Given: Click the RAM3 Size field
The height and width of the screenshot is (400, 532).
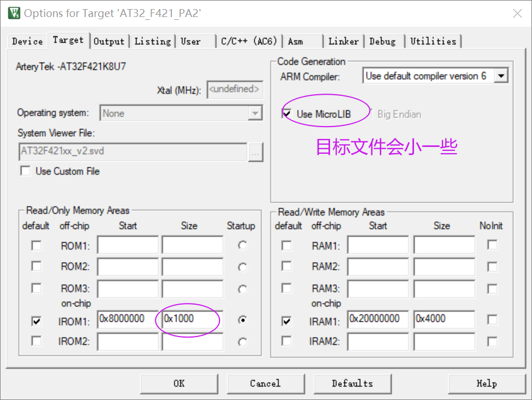Looking at the screenshot, I should (444, 289).
